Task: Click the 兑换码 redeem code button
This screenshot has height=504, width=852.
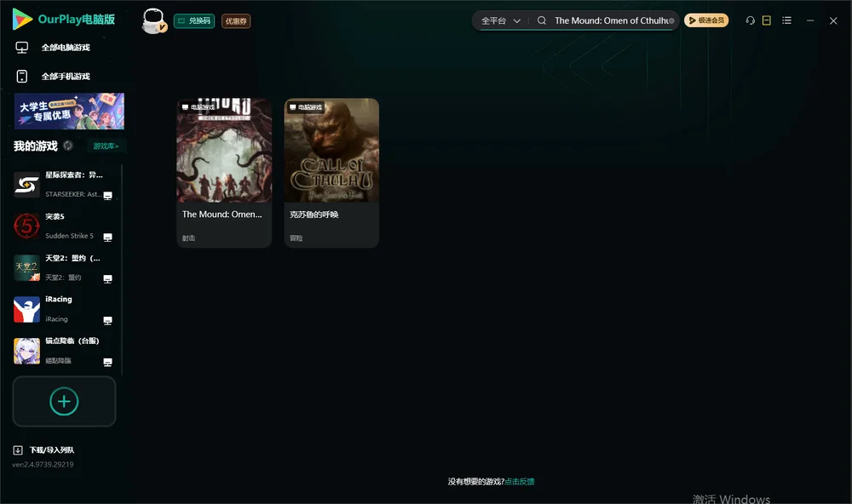Action: (194, 20)
